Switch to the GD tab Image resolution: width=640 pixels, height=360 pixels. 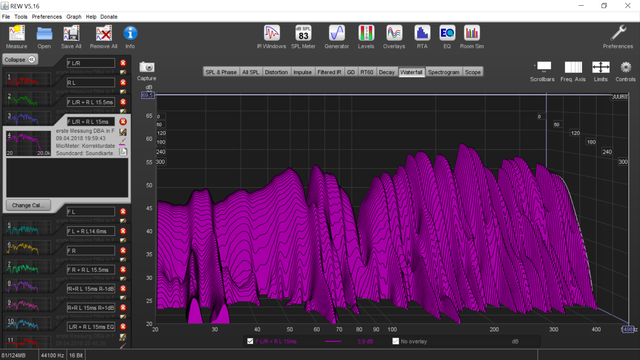(351, 72)
